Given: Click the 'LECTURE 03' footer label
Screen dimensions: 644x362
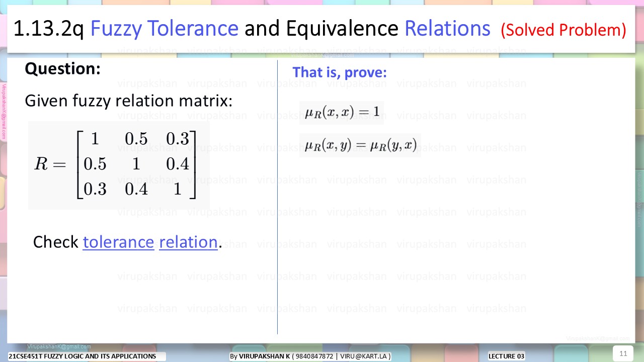Looking at the screenshot, I should point(507,356).
